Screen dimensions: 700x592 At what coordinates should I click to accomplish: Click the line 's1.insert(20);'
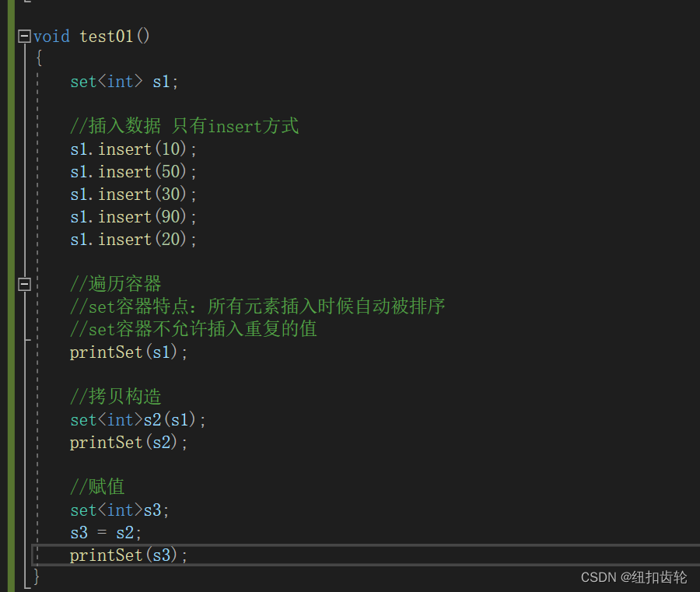click(133, 240)
